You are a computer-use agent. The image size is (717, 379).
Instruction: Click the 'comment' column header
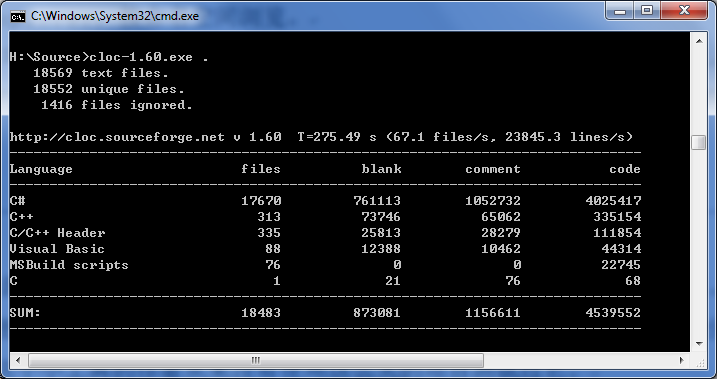tap(493, 169)
